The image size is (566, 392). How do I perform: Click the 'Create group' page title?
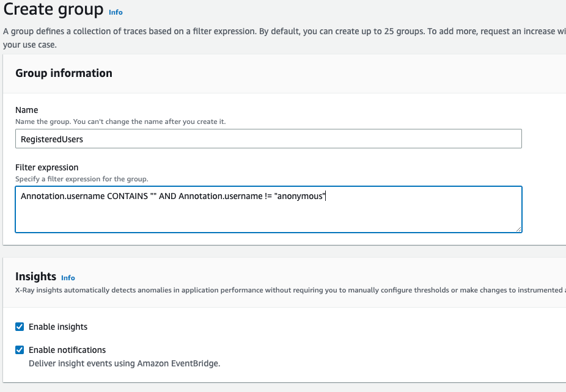53,9
